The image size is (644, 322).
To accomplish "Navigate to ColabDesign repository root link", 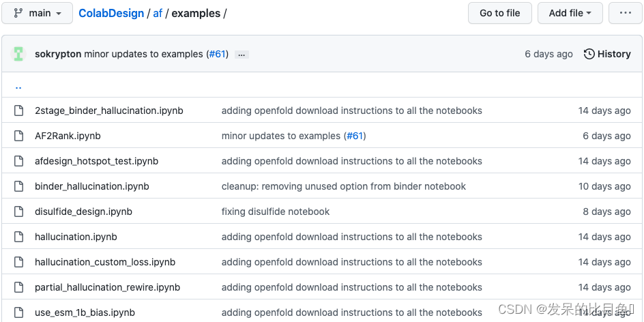I will point(111,13).
